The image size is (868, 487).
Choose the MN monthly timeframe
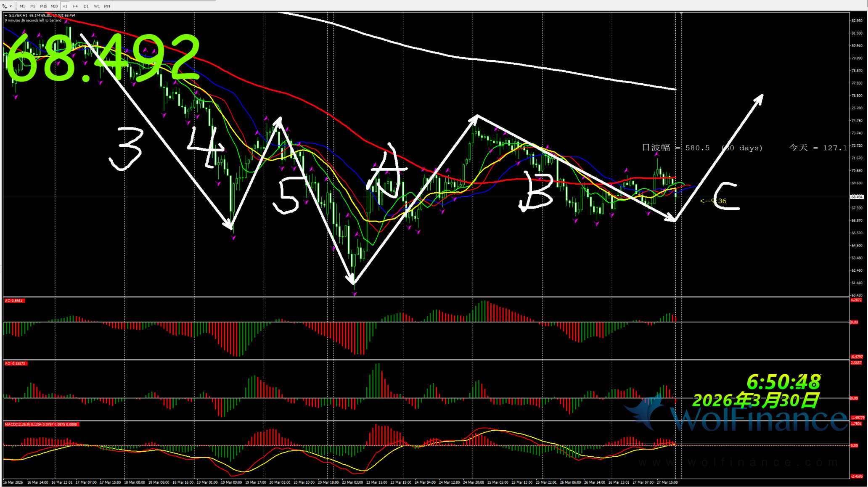(x=107, y=6)
